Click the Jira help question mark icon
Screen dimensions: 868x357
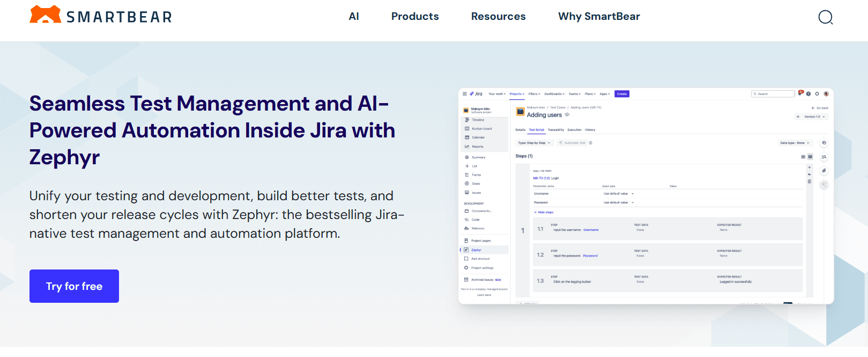(808, 94)
